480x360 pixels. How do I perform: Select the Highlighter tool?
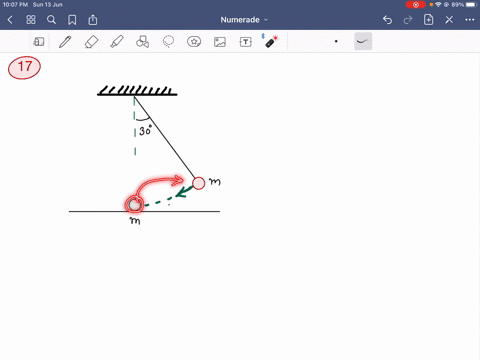tap(117, 42)
